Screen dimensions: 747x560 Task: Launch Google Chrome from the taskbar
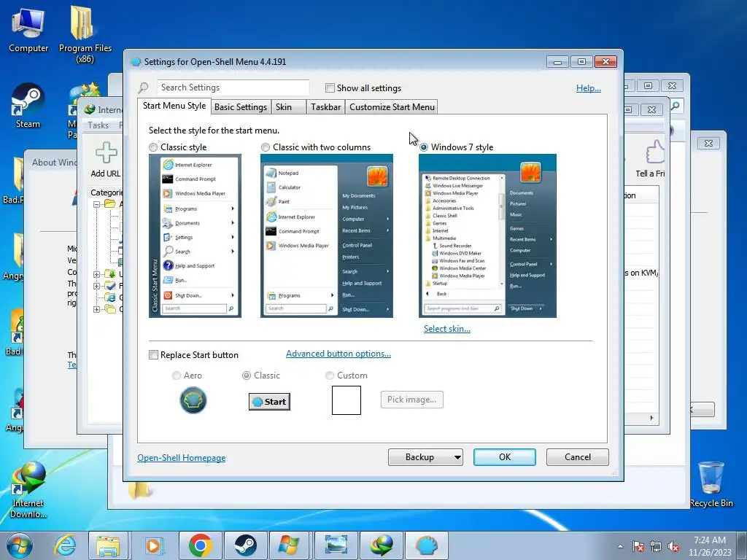pos(200,545)
